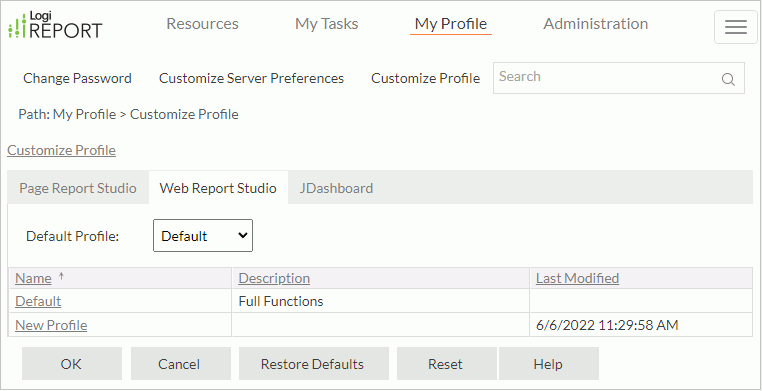762x391 pixels.
Task: Click the search magnifier icon
Action: (728, 79)
